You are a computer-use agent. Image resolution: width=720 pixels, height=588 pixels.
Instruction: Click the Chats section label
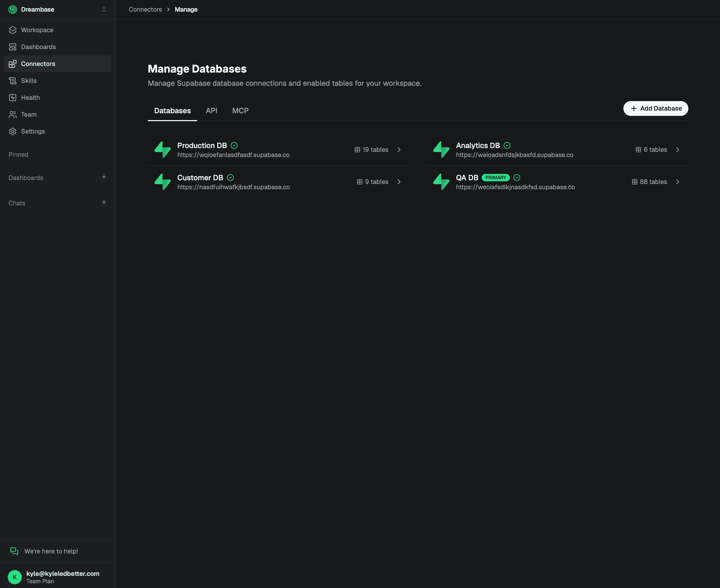pos(17,203)
